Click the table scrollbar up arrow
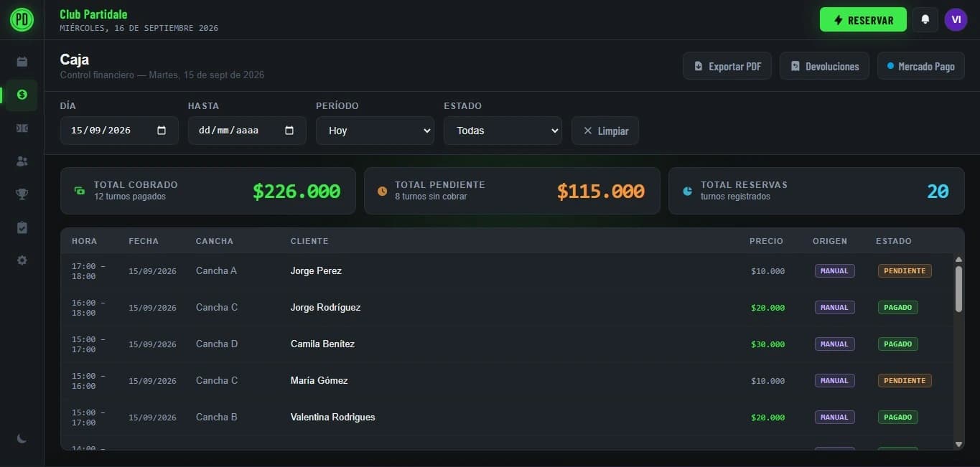The width and height of the screenshot is (980, 467). click(958, 260)
